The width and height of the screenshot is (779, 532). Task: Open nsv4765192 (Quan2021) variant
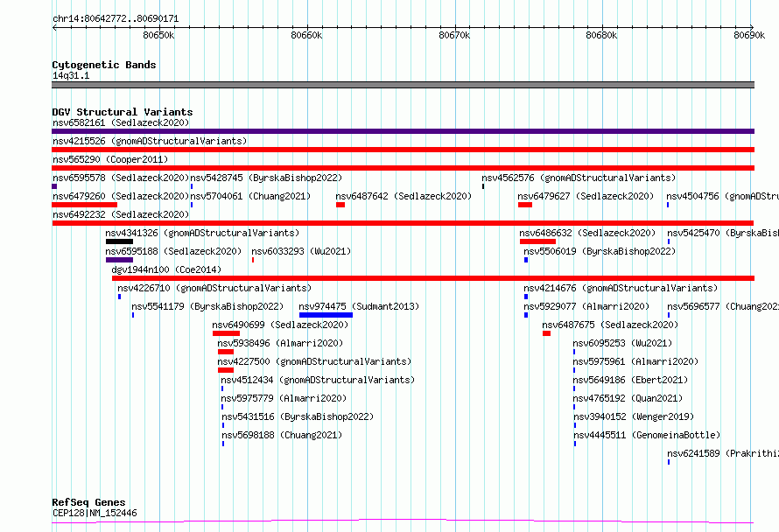(x=628, y=398)
